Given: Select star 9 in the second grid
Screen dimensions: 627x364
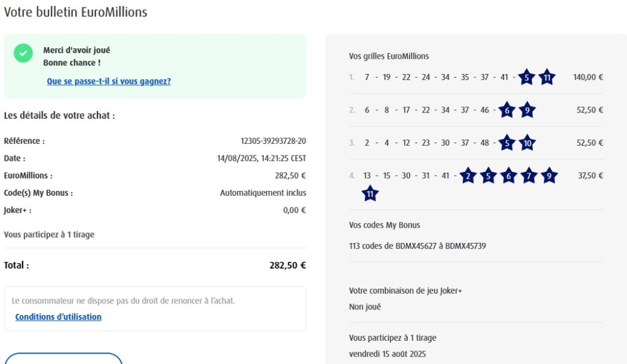Looking at the screenshot, I should (x=527, y=110).
